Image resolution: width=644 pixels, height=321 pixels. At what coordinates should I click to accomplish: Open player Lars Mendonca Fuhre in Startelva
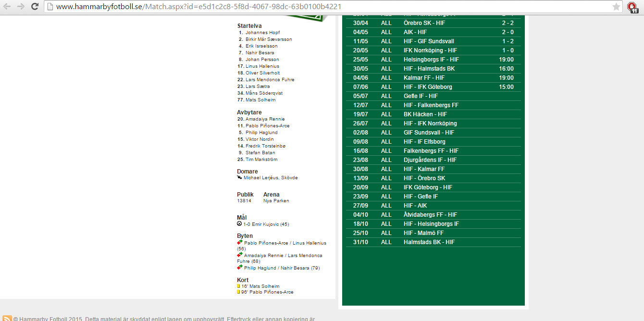tap(270, 80)
